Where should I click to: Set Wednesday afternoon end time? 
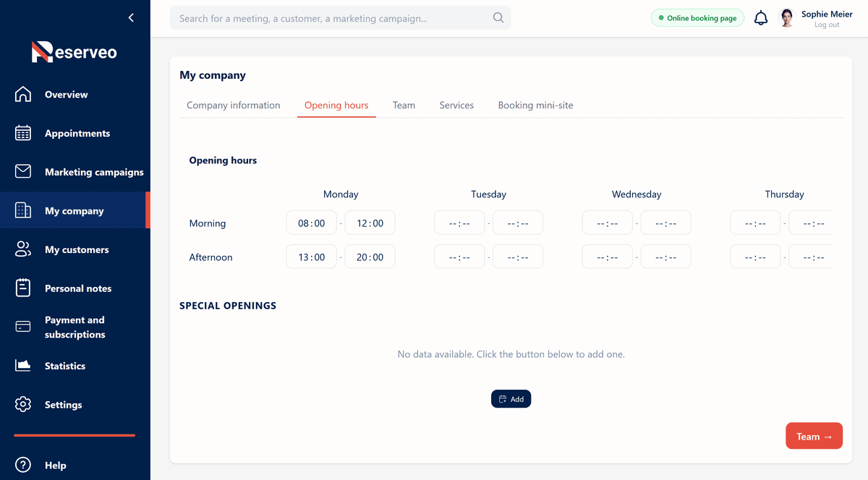pos(665,257)
